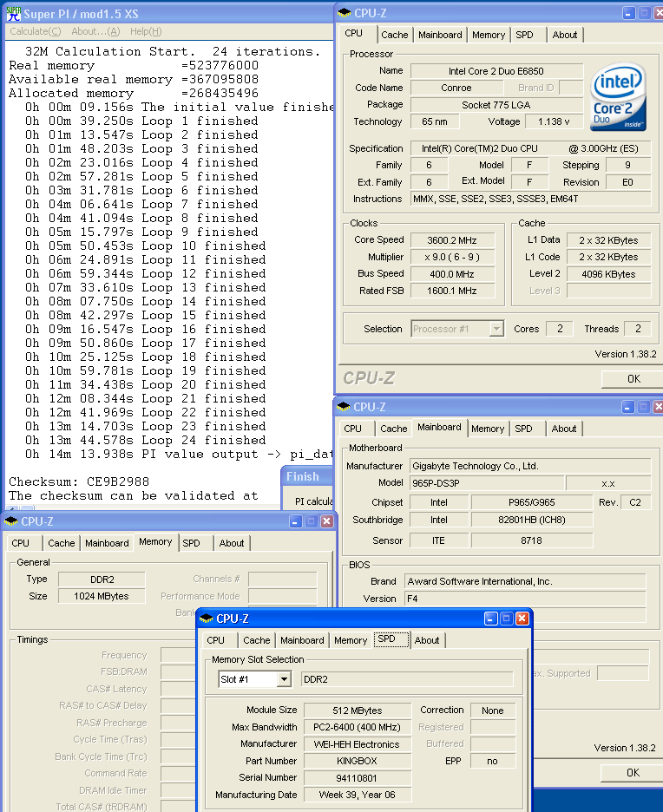Viewport: 663px width, 812px height.
Task: Click the Checksum CE9B2988 line in Super PI
Action: point(79,481)
